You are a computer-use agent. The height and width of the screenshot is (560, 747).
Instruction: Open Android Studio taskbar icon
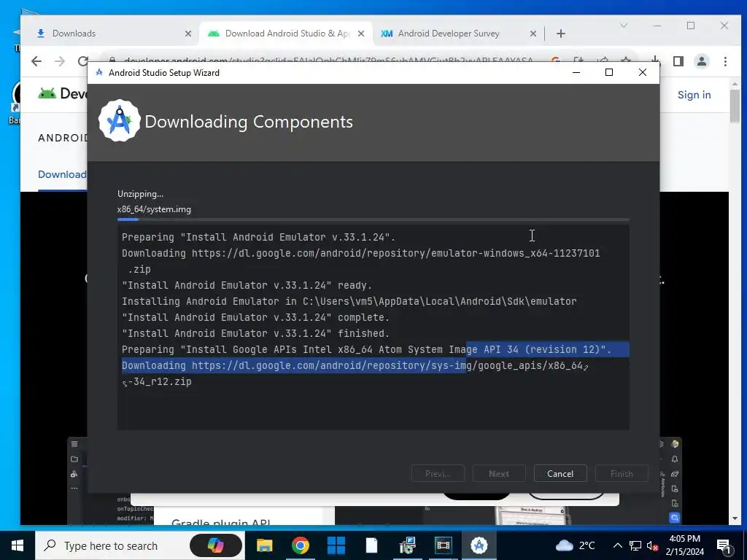pyautogui.click(x=479, y=545)
